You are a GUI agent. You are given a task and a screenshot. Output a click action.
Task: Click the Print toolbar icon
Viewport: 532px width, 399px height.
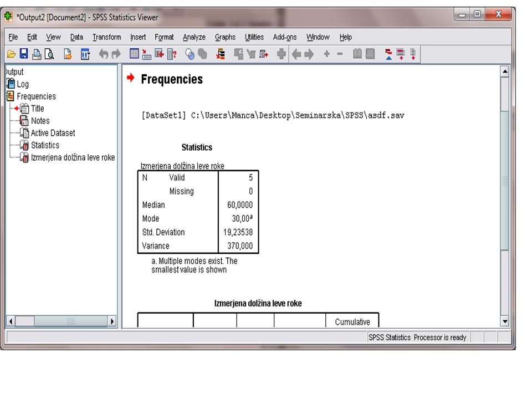click(37, 54)
